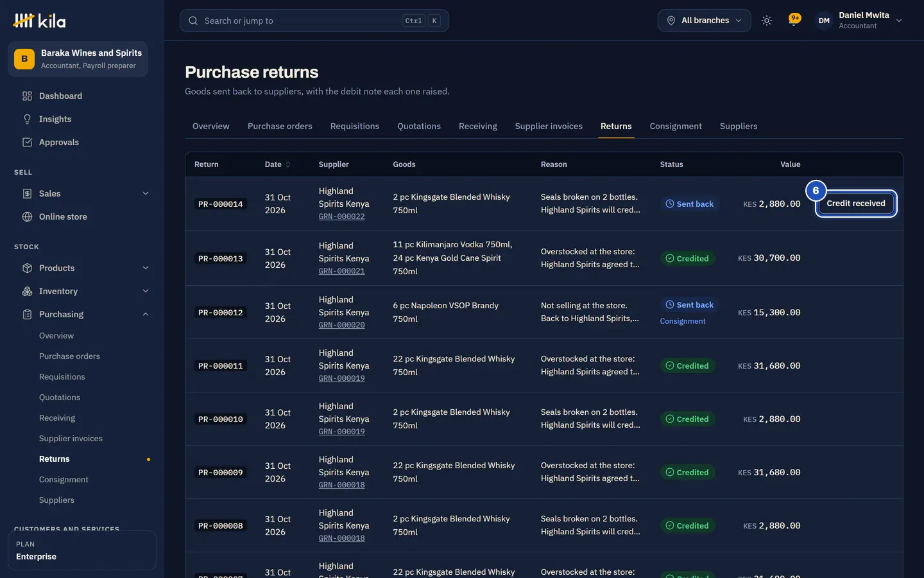Open Insights lightbulb icon
This screenshot has height=578, width=924.
coord(27,119)
